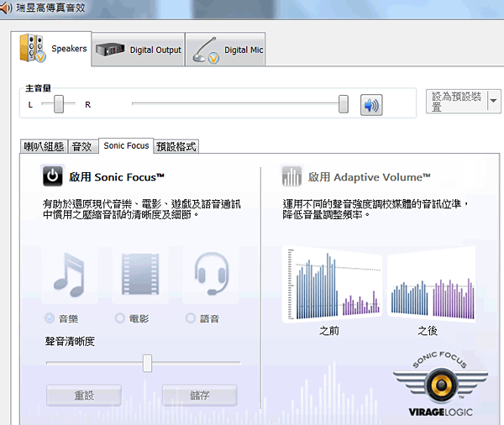This screenshot has width=504, height=425.
Task: Switch to the Digital Output tab
Action: [x=139, y=50]
